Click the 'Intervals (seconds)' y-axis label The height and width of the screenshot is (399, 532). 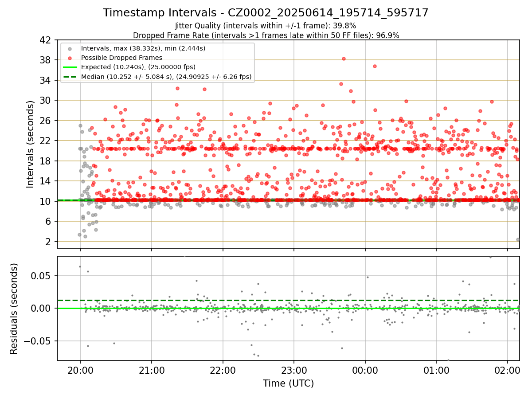coord(31,144)
